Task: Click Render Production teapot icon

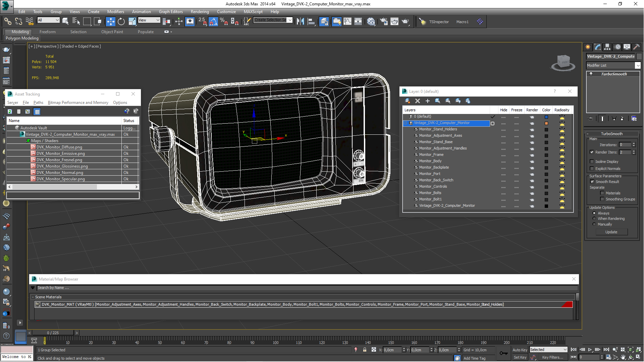Action: pyautogui.click(x=406, y=21)
